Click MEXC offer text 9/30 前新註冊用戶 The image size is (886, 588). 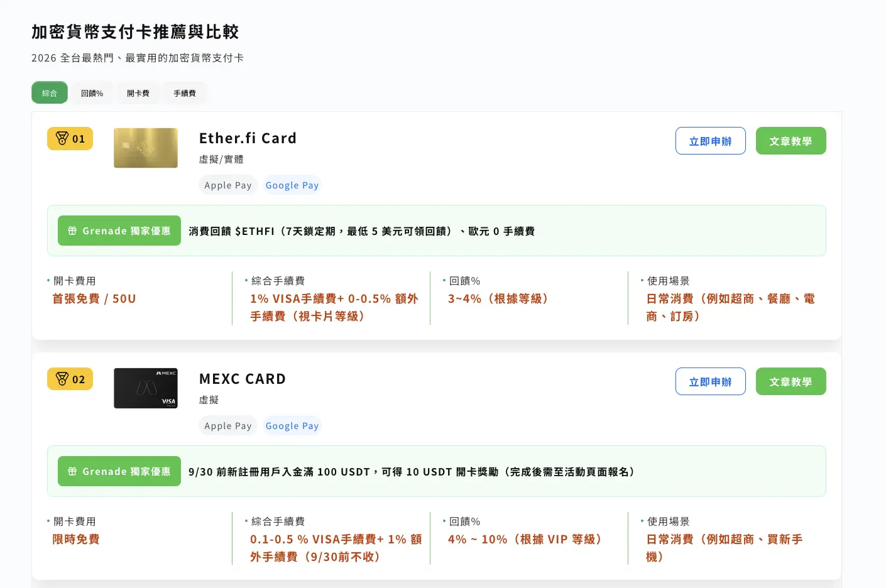413,472
